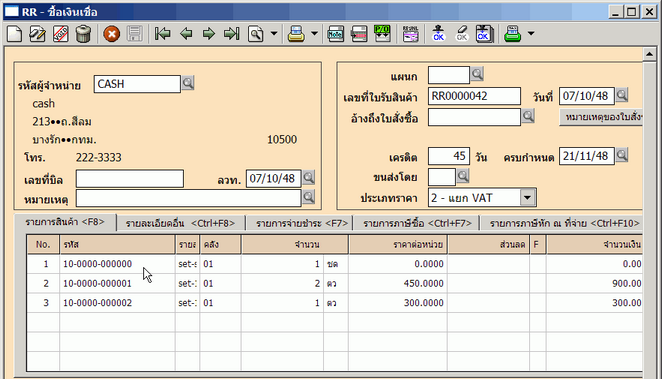Click supplier code field containing CASH
The image size is (662, 379).
137,84
